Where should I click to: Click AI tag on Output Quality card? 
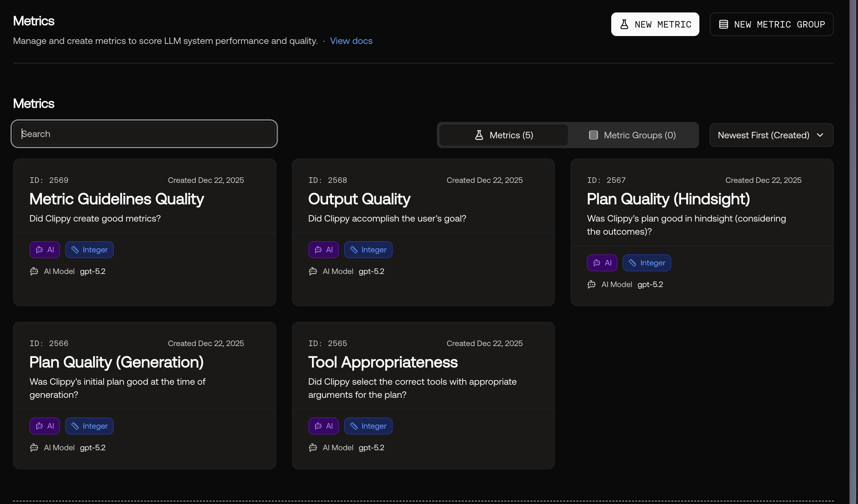[323, 250]
